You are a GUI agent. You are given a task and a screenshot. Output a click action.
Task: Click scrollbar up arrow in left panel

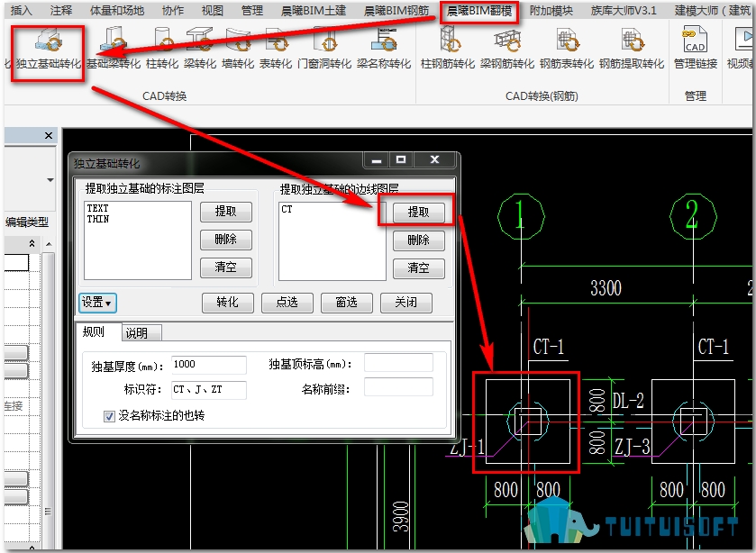49,244
